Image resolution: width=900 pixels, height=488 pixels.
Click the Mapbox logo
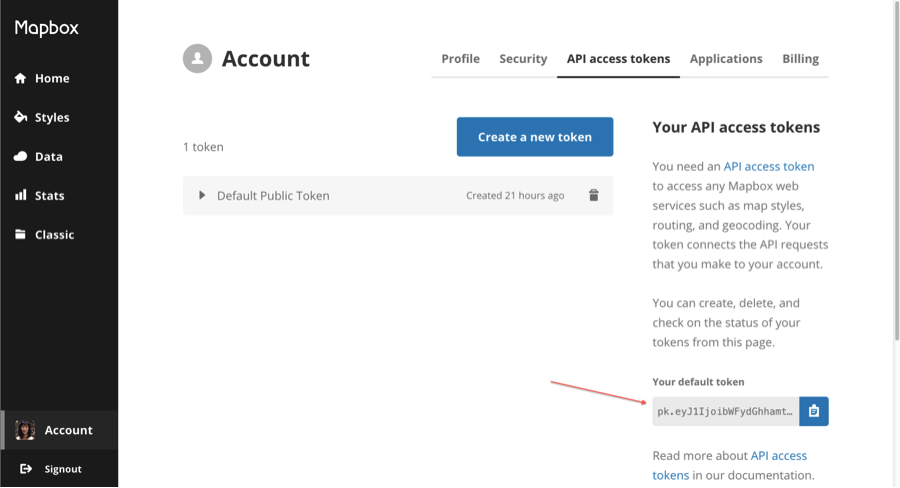(x=46, y=28)
